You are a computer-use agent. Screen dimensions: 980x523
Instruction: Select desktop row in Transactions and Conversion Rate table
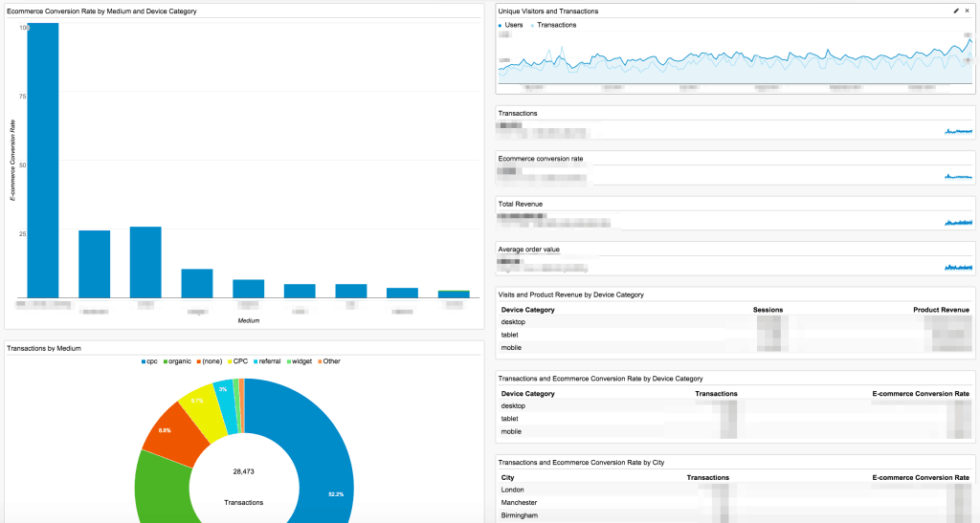735,406
